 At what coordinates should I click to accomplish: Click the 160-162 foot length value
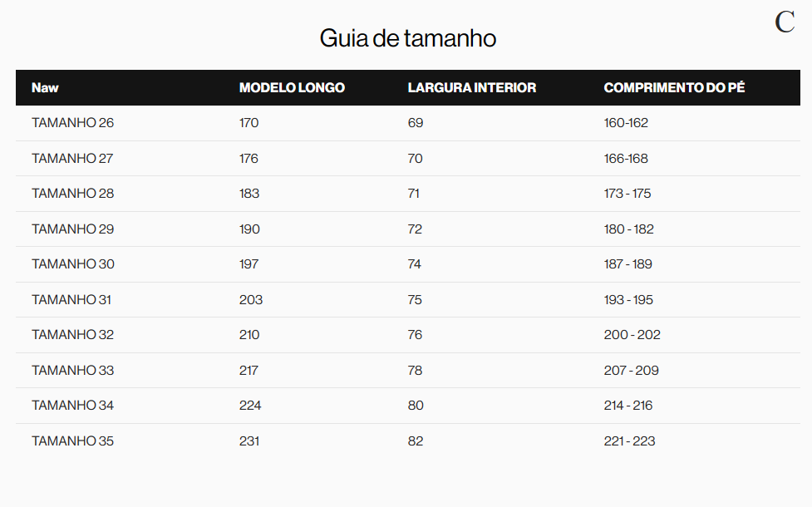(626, 123)
